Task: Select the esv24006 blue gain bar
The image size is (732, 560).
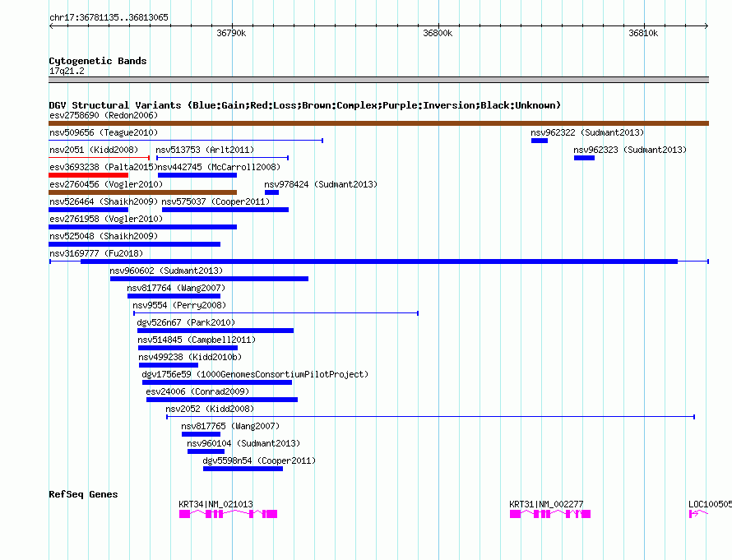Action: (x=222, y=400)
